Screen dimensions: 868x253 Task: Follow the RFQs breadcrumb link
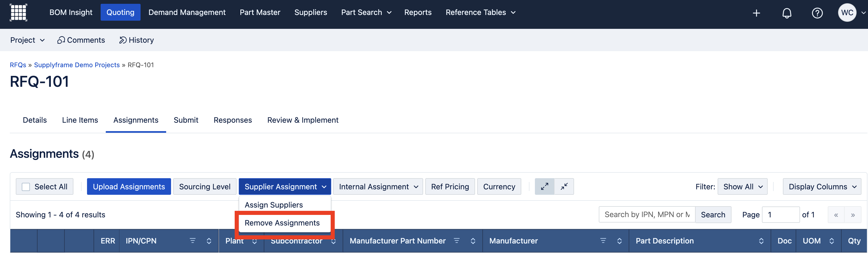coord(18,65)
